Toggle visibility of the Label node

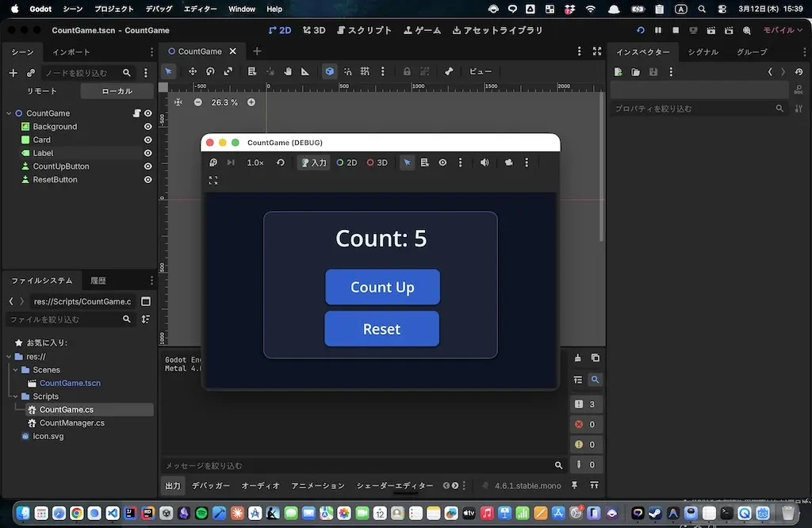(x=147, y=153)
